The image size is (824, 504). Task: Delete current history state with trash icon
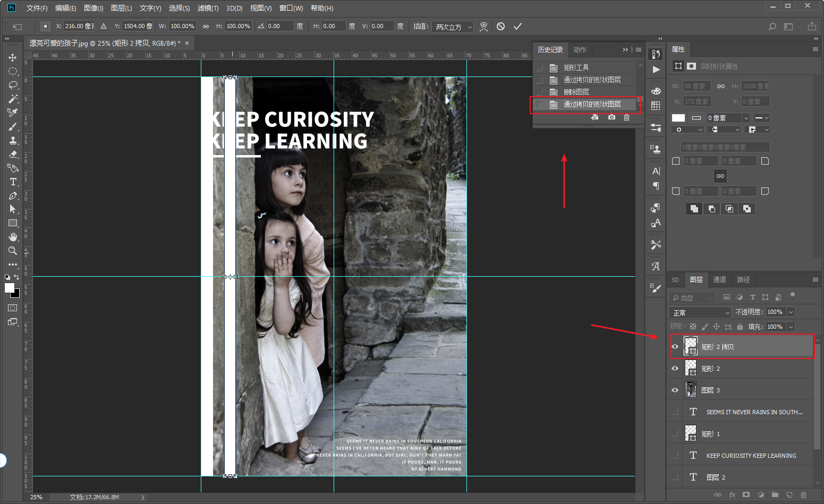point(626,117)
